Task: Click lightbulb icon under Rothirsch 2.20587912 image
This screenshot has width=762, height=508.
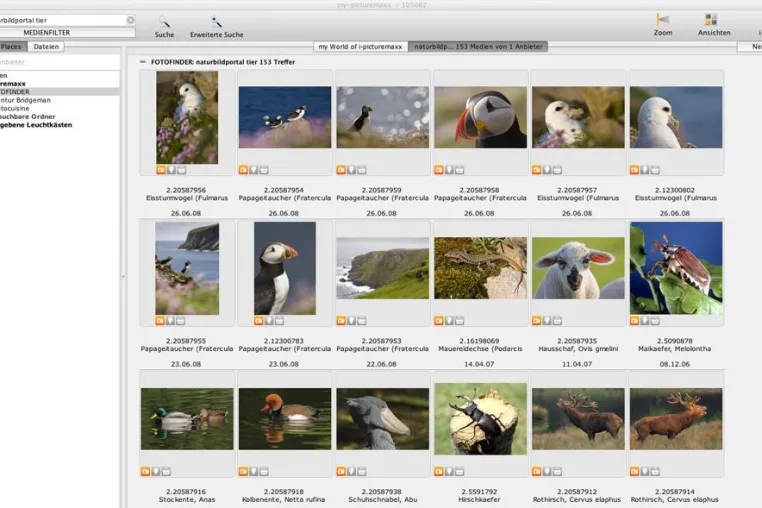Action: click(x=547, y=471)
